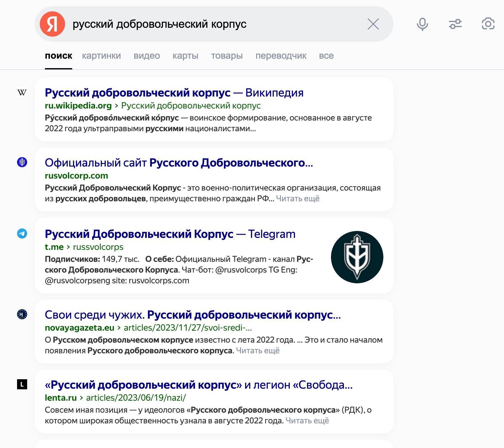Screen dimensions: 504x448
Task: Click the Telegram channel logo thumbnail
Action: click(x=357, y=257)
